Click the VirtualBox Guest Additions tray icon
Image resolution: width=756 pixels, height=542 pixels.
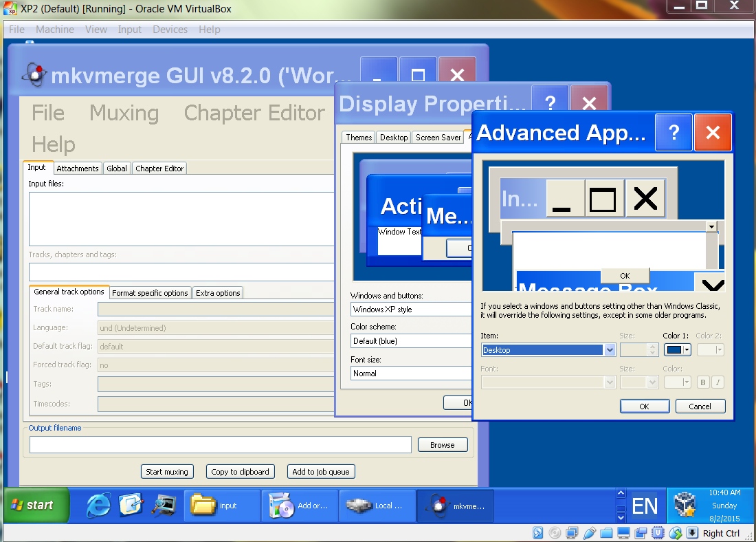click(x=685, y=505)
